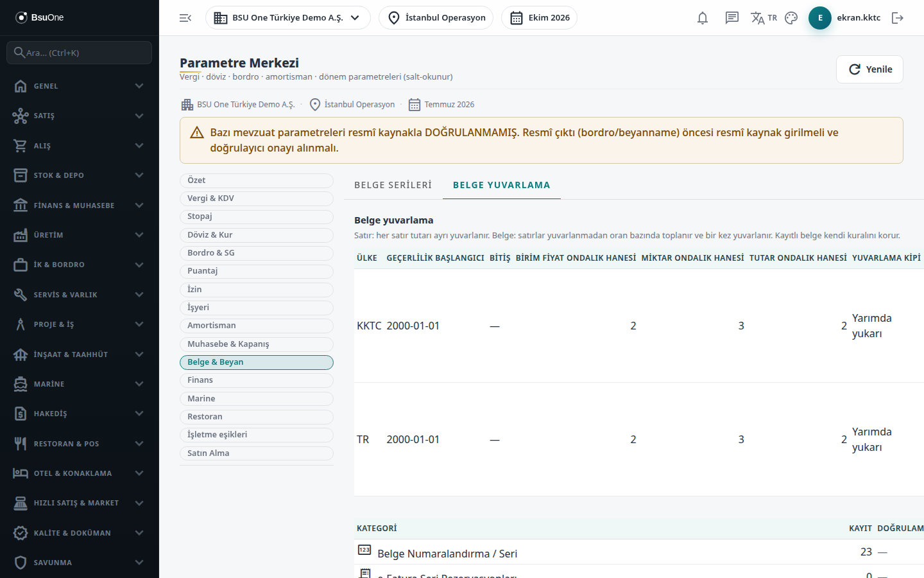The image size is (924, 578).
Task: Open the notifications bell
Action: click(x=703, y=18)
